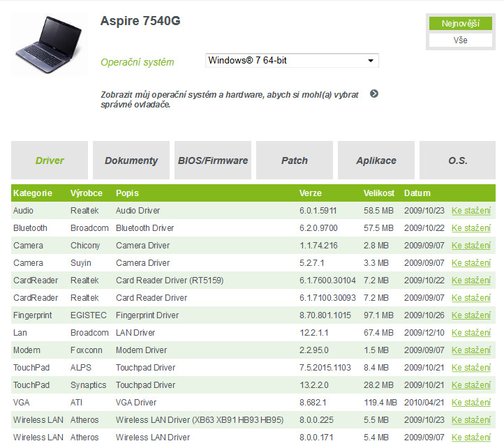The height and width of the screenshot is (448, 504).
Task: Click the Kategorie column header
Action: [33, 193]
